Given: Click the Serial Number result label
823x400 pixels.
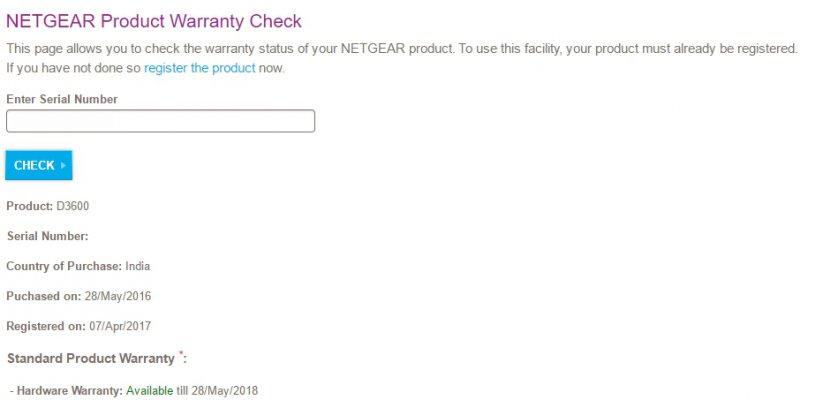Looking at the screenshot, I should [x=48, y=236].
